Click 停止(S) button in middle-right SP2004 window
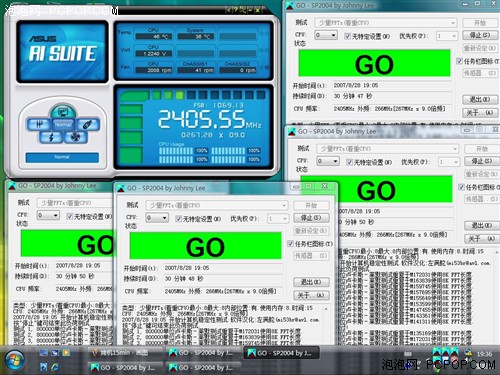Screen dimensions: 500x375 pos(482,161)
